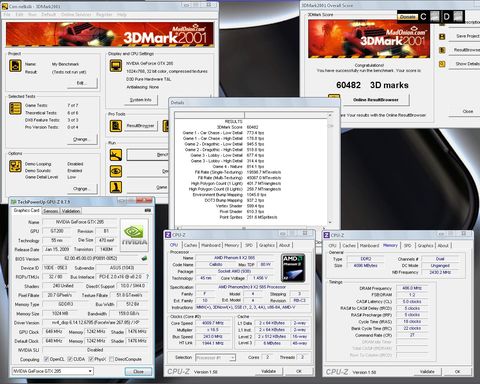The height and width of the screenshot is (384, 480).
Task: Open Caches tab in the CPU-Z Processor window
Action: [x=190, y=245]
